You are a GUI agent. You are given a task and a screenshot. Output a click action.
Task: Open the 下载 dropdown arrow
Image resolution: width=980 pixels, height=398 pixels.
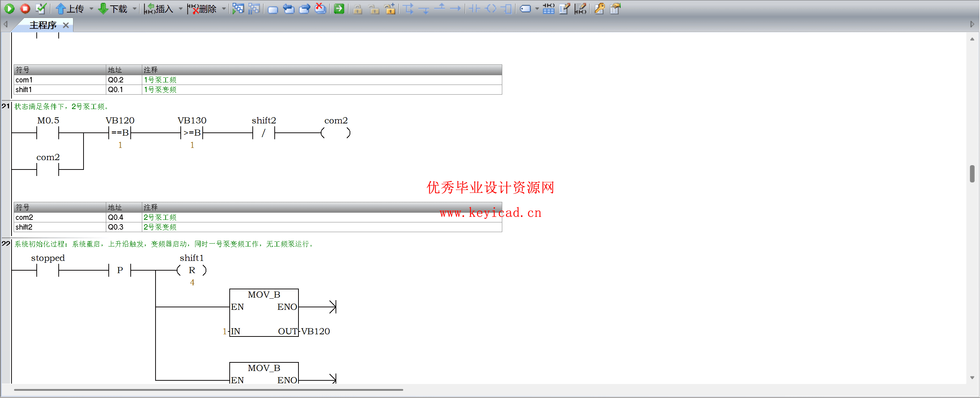(135, 8)
